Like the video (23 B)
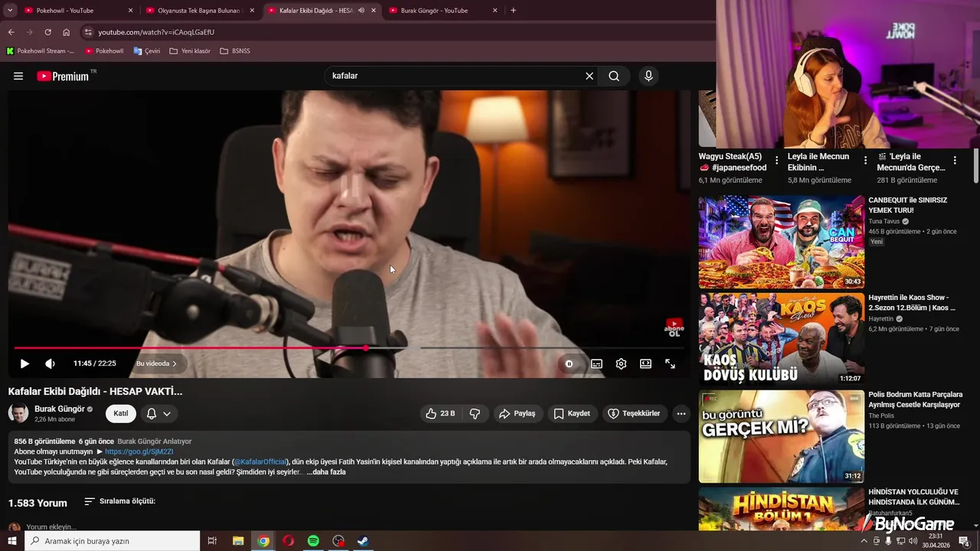This screenshot has height=551, width=980. tap(441, 413)
